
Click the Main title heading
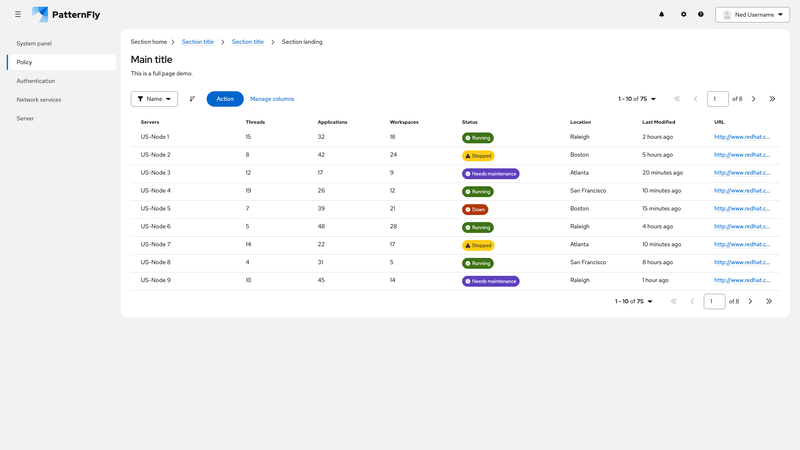pos(152,60)
